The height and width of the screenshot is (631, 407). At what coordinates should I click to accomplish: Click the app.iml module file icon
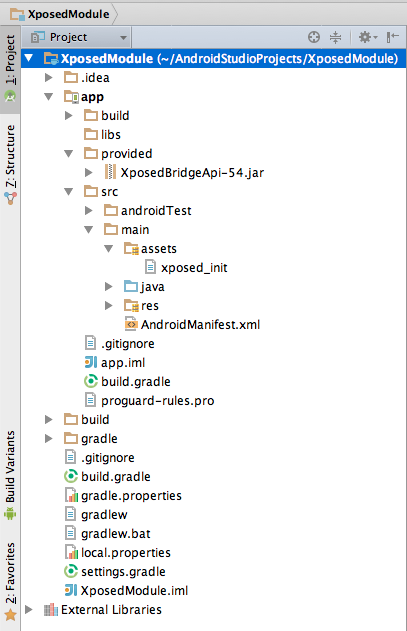pyautogui.click(x=91, y=362)
